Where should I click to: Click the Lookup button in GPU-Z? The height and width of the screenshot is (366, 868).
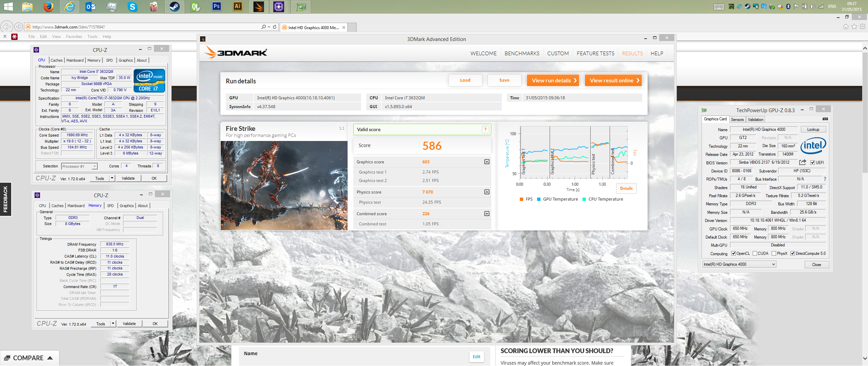(813, 129)
